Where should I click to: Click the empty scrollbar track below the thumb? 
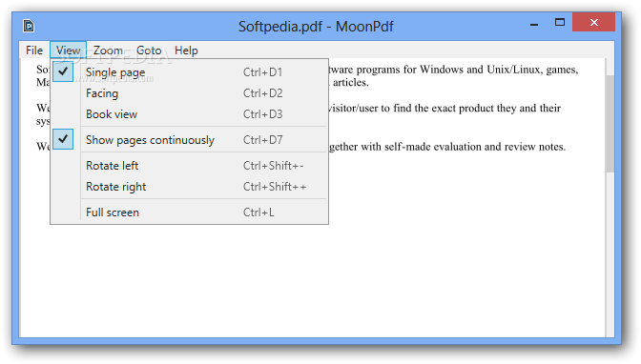click(x=610, y=254)
